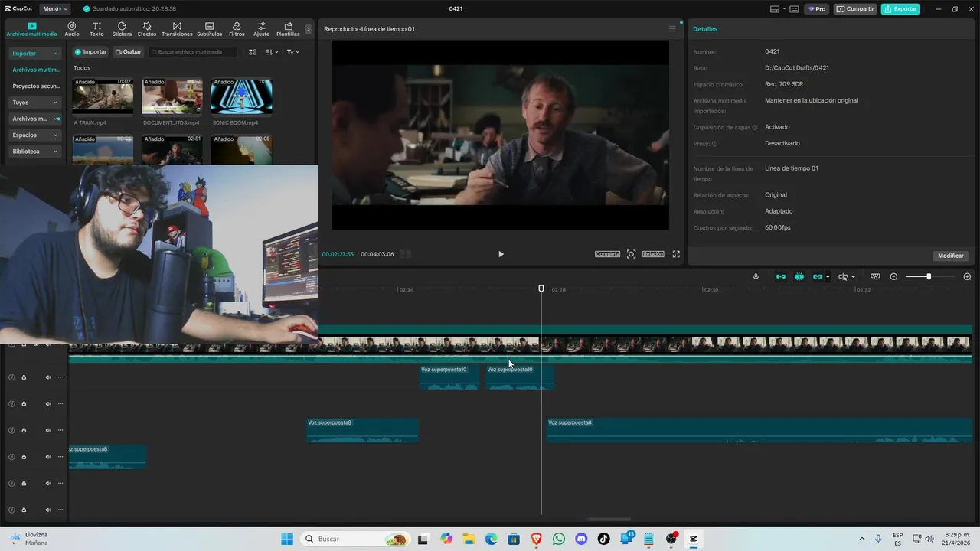Mute the track containing Voz superpuesta10 clips

pos(48,377)
